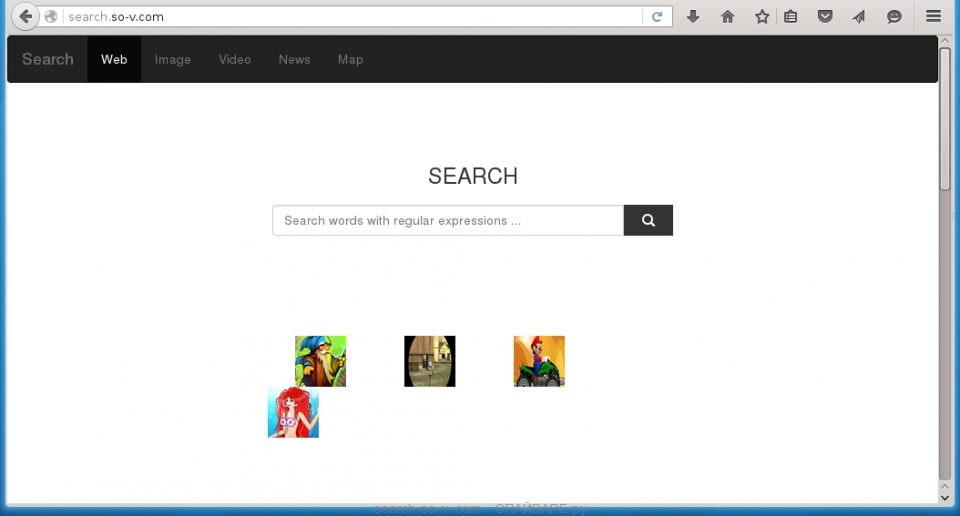Open the News tab
This screenshot has height=516, width=960.
(294, 60)
